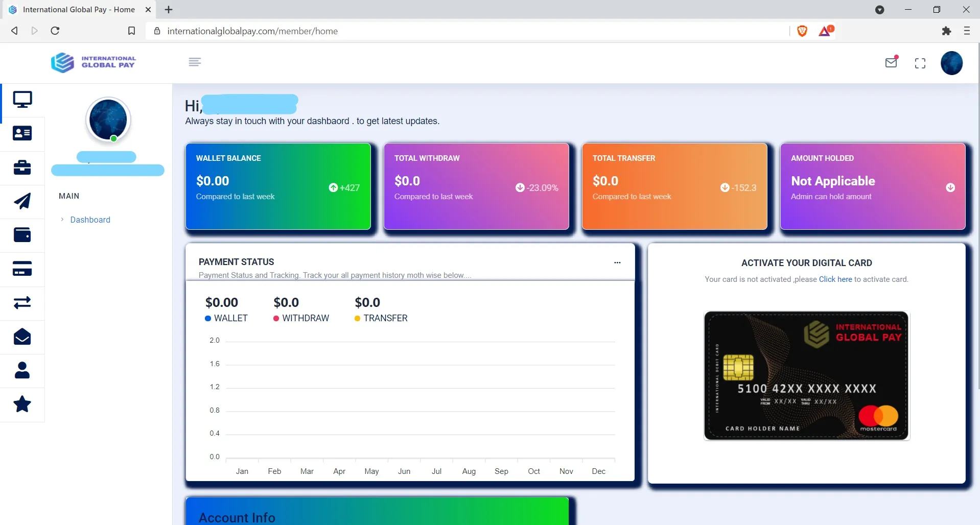Screen dimensions: 980x525
Task: Open the wallet sidebar icon
Action: click(22, 235)
